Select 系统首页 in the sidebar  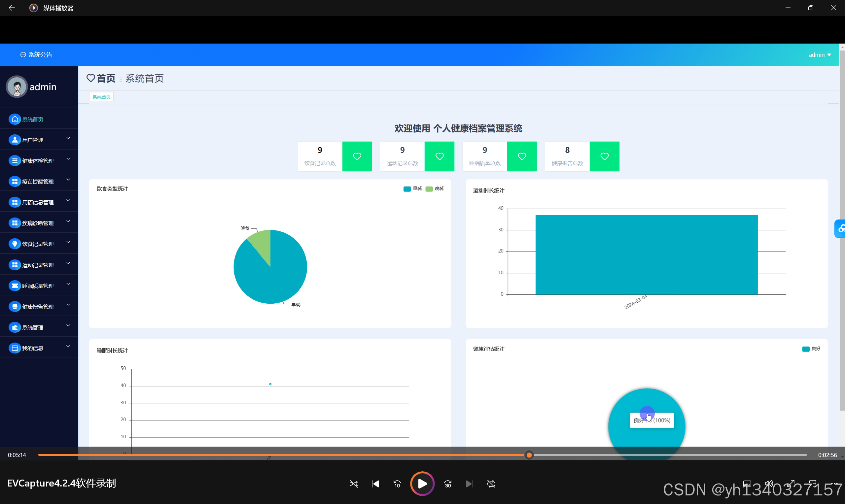point(33,119)
